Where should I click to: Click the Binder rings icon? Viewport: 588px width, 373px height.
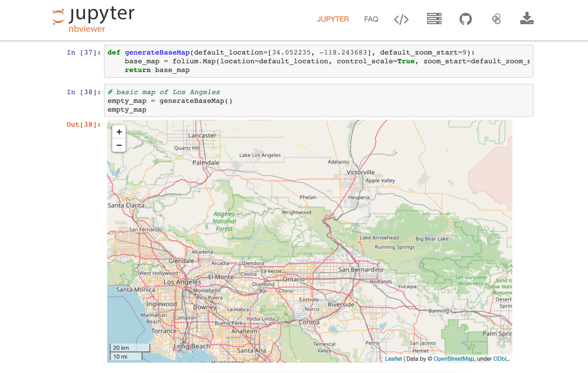tap(496, 19)
